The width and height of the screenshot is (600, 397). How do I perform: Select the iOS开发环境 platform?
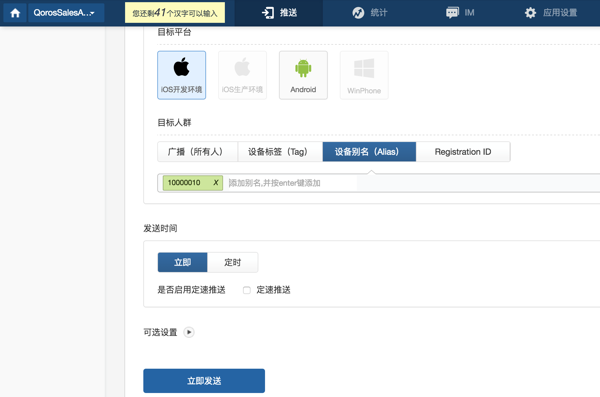tap(181, 75)
